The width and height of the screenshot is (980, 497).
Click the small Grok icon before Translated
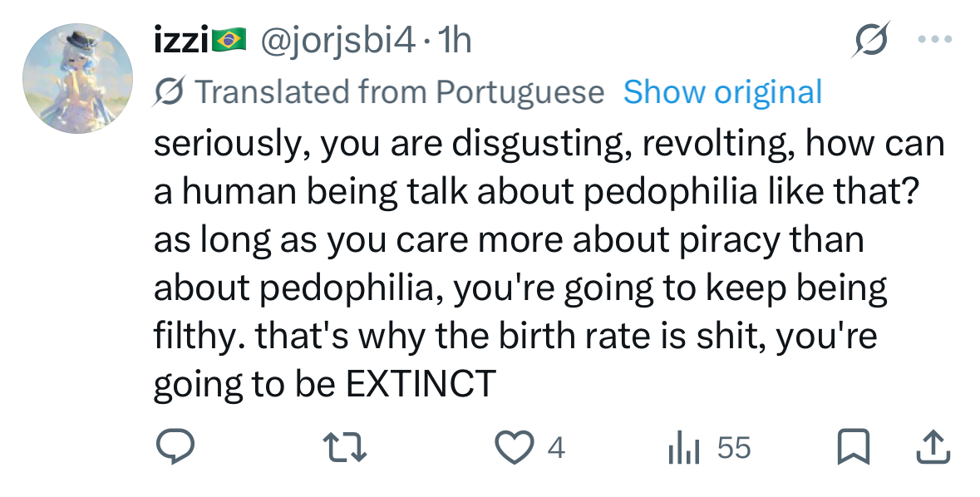170,92
